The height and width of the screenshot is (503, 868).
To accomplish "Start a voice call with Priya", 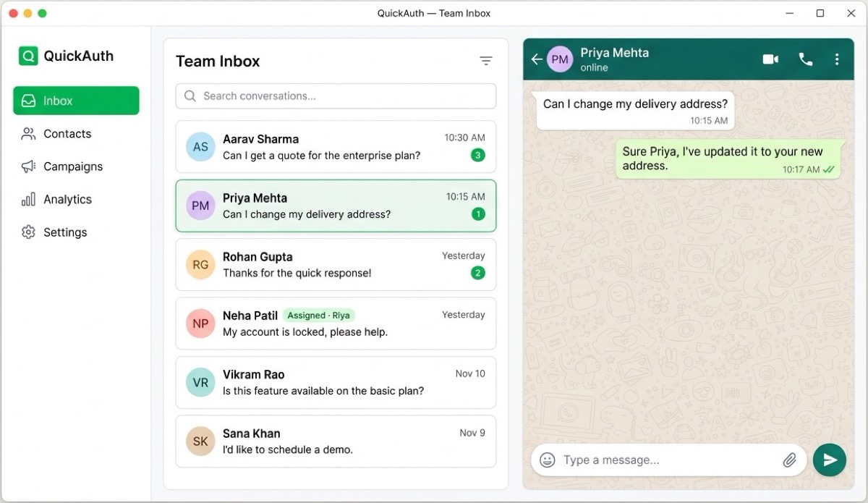I will [x=806, y=59].
